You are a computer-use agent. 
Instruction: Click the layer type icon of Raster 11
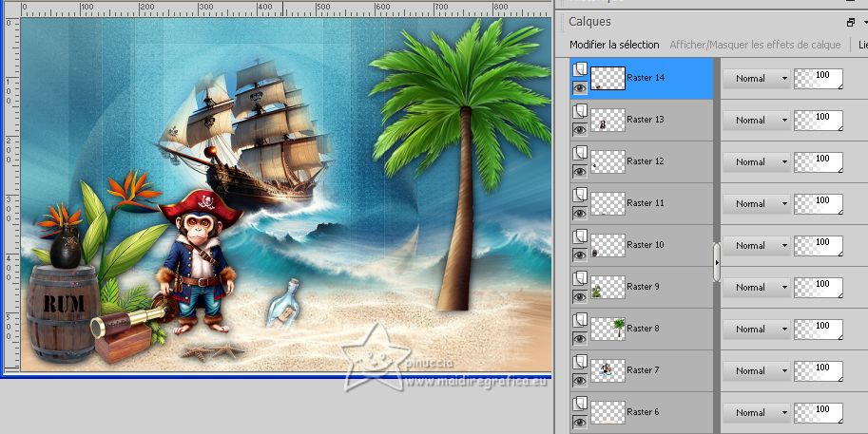579,196
